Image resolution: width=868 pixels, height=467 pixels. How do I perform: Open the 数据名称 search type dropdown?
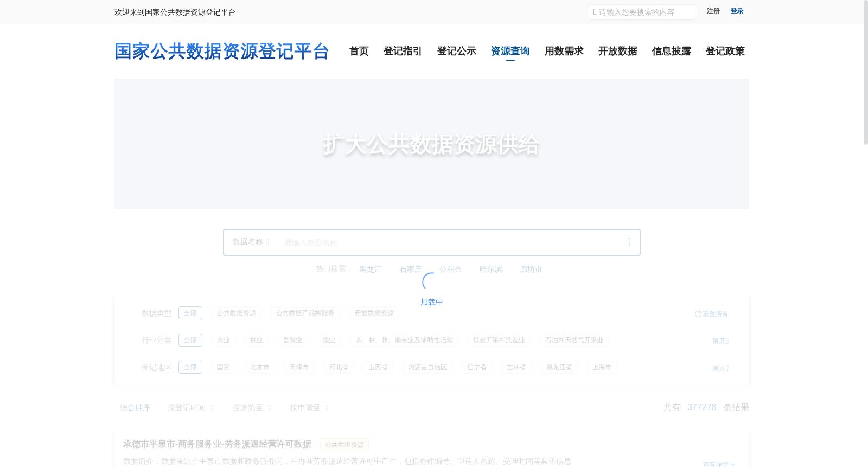[x=251, y=242]
